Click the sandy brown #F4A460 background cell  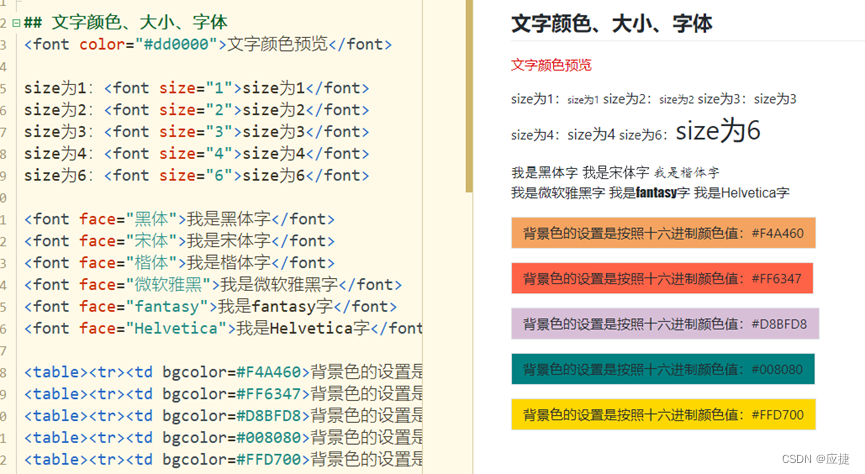pyautogui.click(x=663, y=233)
